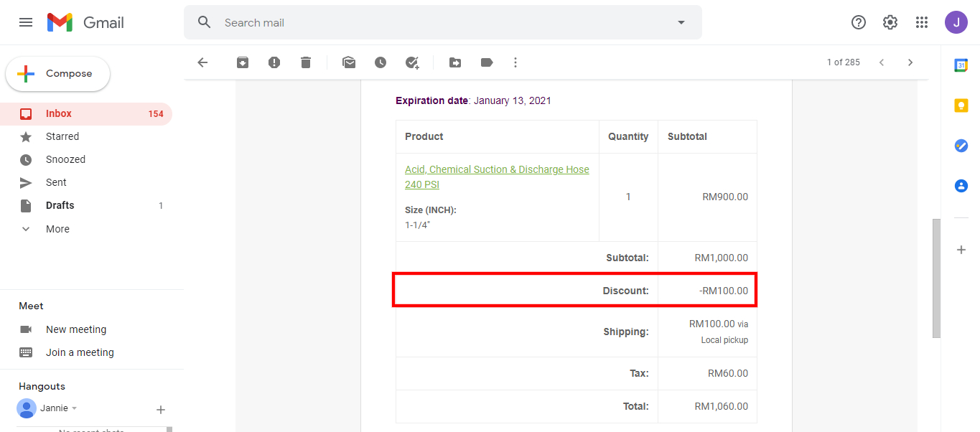Start a new Hangouts chat plus

pyautogui.click(x=161, y=410)
